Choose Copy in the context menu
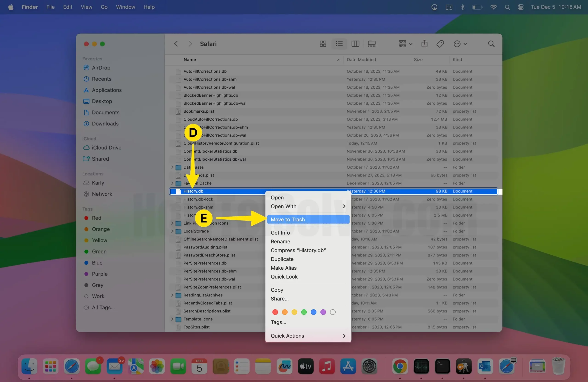Viewport: 588px width, 382px height. coord(308,290)
